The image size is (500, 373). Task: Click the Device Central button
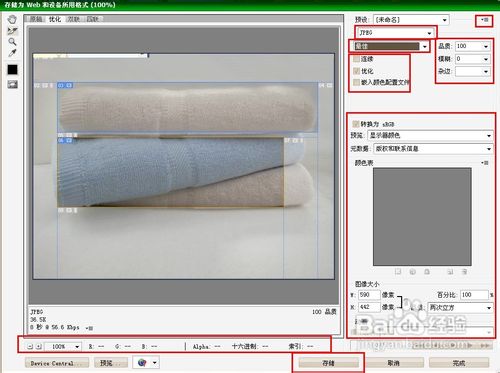click(57, 363)
